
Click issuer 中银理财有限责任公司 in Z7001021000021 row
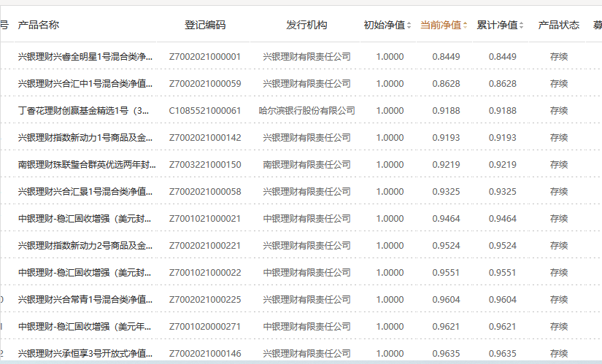pos(306,219)
